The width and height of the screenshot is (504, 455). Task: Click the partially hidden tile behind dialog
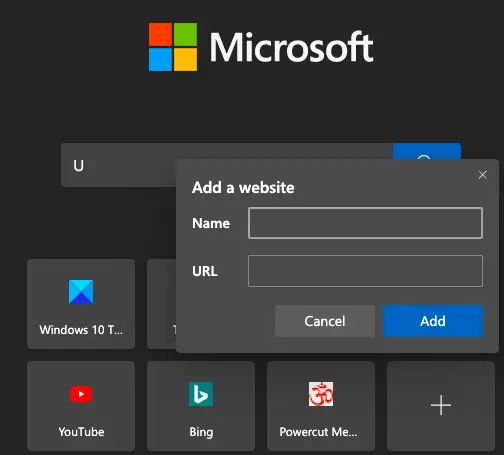click(x=161, y=304)
